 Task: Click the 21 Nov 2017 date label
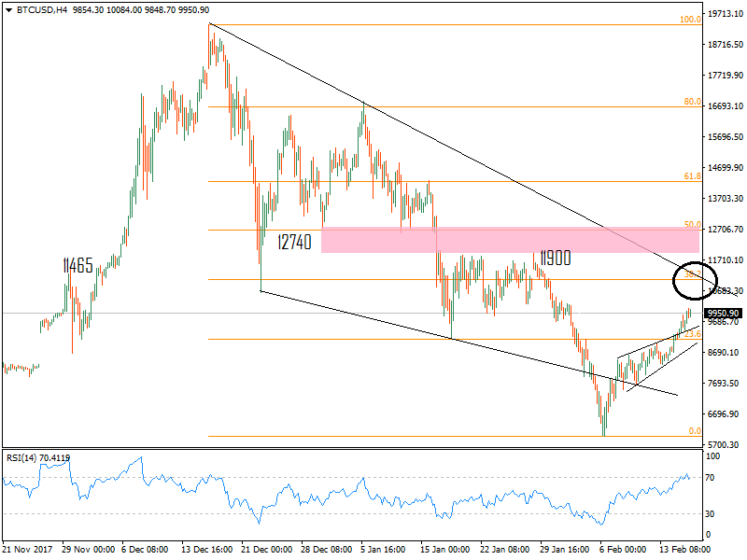point(28,549)
